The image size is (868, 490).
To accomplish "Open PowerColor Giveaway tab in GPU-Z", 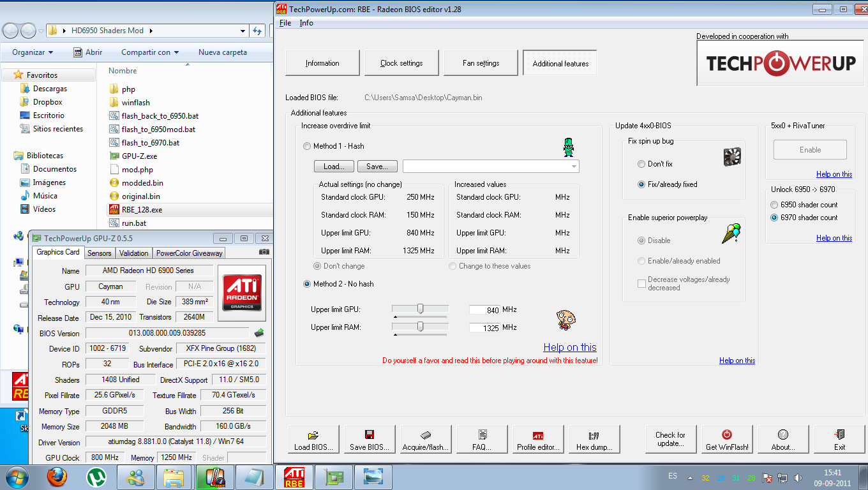I will 190,253.
